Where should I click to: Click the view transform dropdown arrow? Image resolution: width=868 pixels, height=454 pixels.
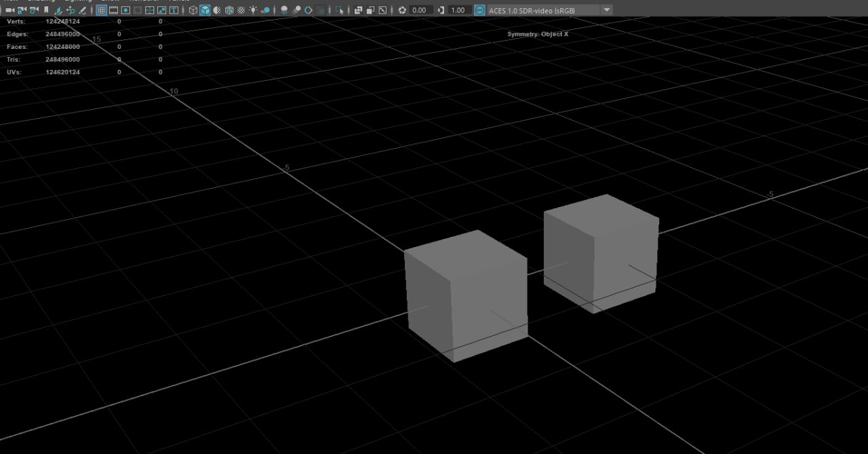(606, 10)
